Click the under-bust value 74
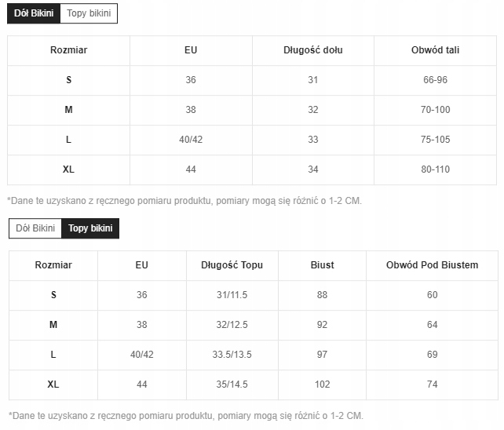 [x=432, y=384]
